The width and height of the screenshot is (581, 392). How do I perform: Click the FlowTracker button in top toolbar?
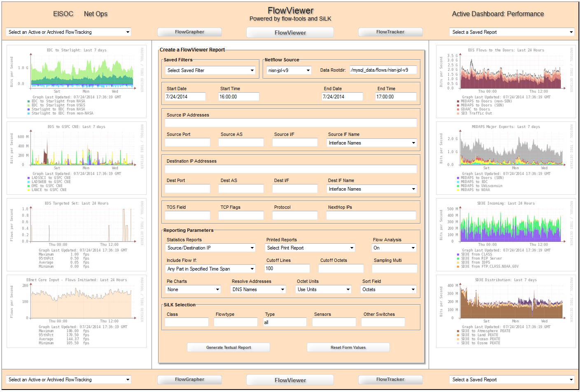pos(390,32)
